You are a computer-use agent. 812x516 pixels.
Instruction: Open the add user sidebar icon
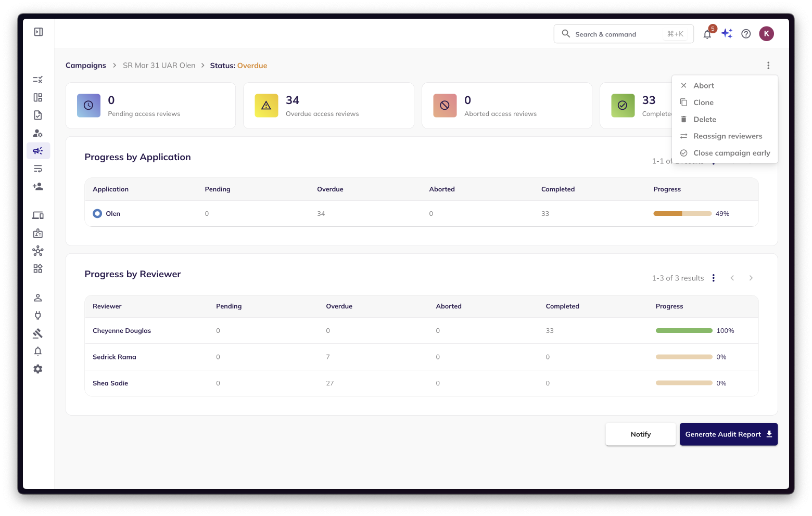pyautogui.click(x=38, y=186)
